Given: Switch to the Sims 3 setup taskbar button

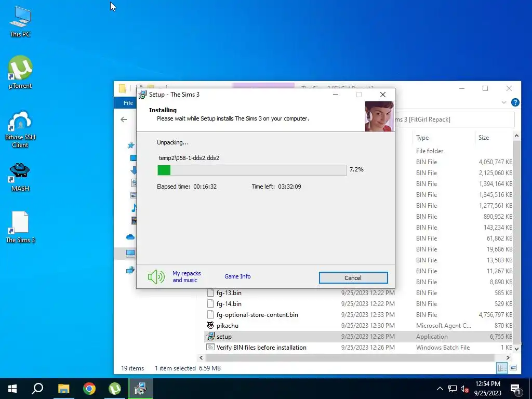Looking at the screenshot, I should 140,389.
